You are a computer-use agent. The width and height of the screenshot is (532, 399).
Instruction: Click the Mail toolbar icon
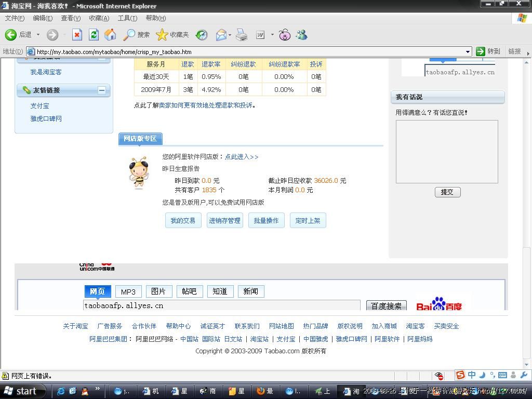pos(221,35)
